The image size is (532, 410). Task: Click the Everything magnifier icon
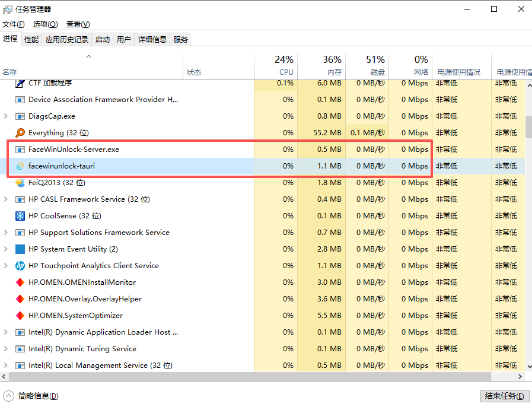[20, 133]
